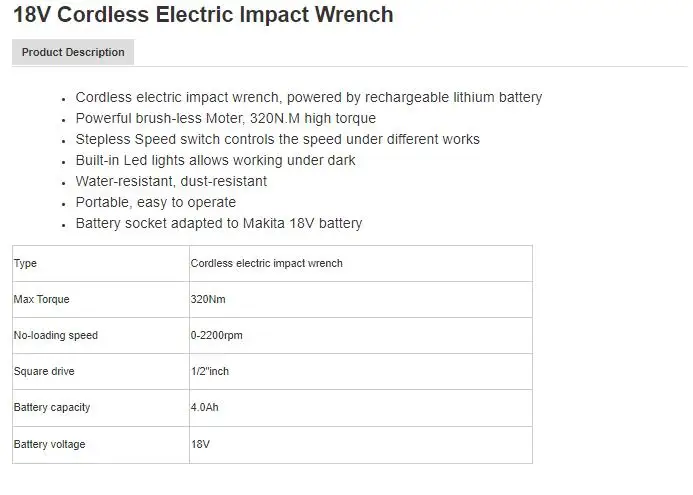Select the 1/2"inch value cell
The width and height of the screenshot is (693, 495).
(x=209, y=371)
